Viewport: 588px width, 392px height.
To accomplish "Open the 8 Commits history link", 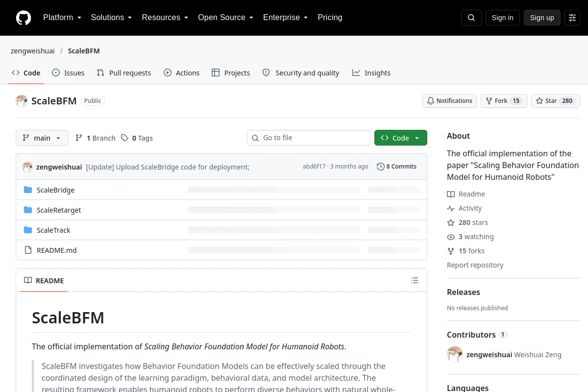I will [x=397, y=167].
